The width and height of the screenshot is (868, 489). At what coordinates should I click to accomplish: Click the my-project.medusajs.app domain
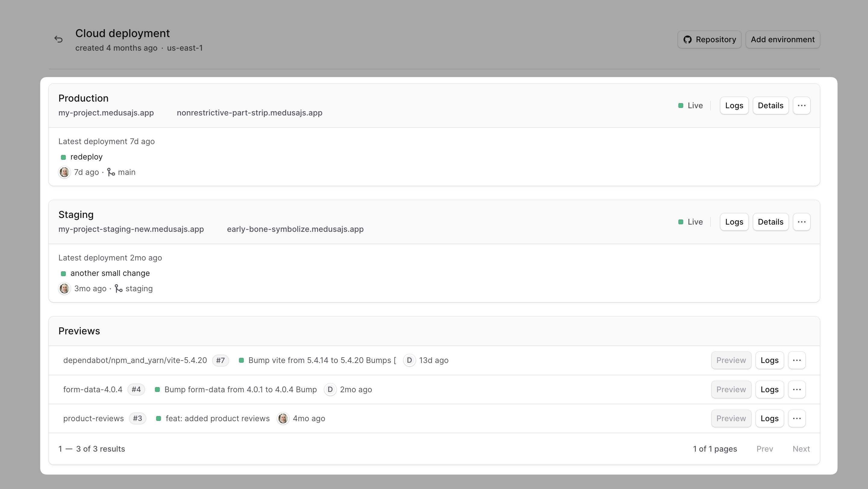(106, 113)
